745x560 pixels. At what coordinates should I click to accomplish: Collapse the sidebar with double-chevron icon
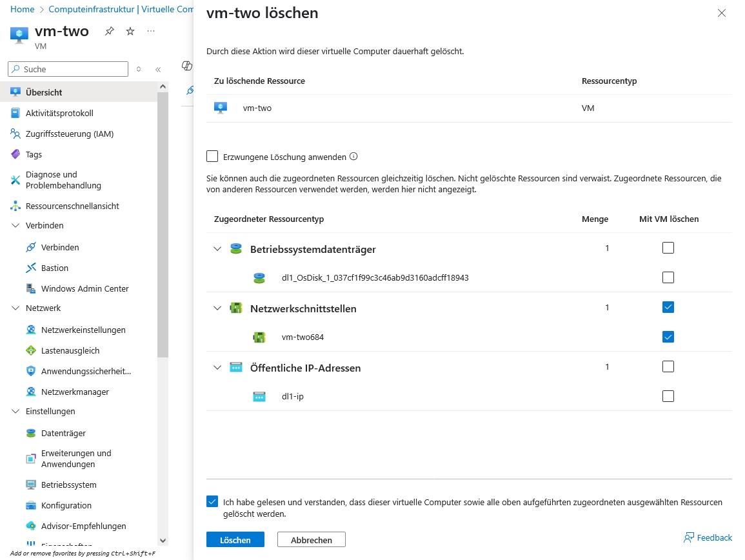click(158, 69)
